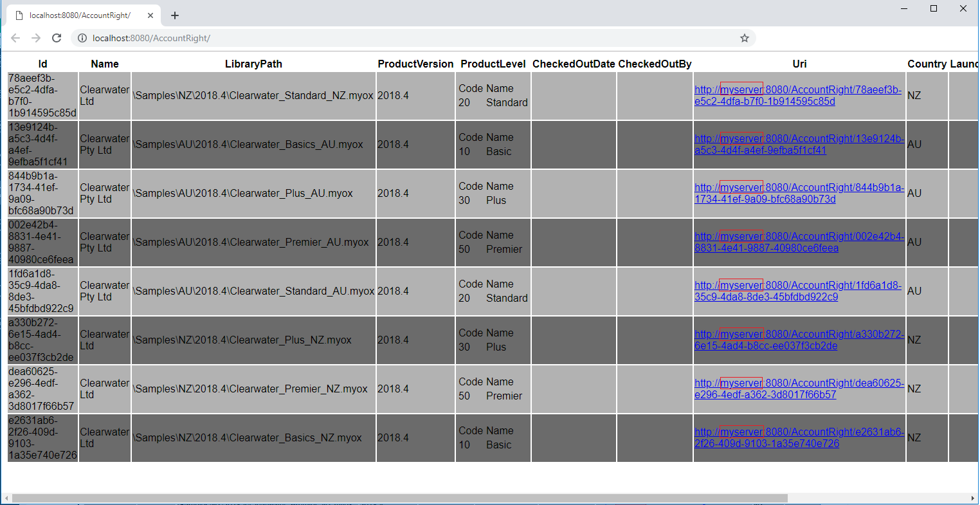The height and width of the screenshot is (505, 980).
Task: Click the Name column header
Action: 105,64
